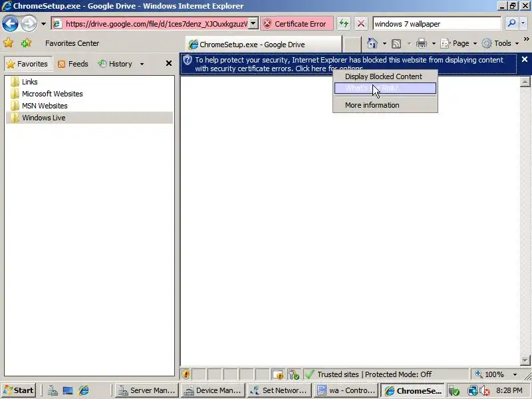Open the recent pages dropdown arrow
Viewport: 532px width, 399px height.
(43, 24)
